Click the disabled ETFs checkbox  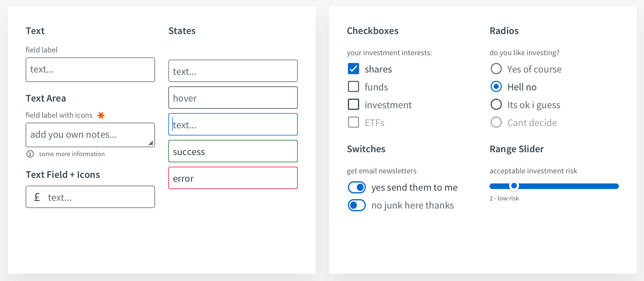354,122
